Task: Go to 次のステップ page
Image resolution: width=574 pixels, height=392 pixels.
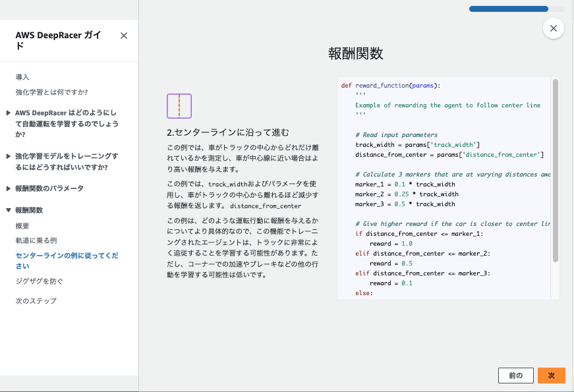Action: coord(36,301)
